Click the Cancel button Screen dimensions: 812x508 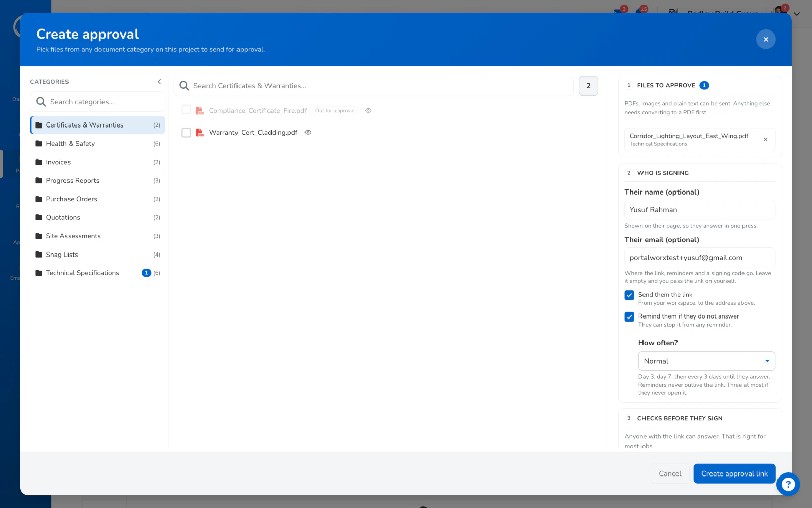[x=670, y=473]
